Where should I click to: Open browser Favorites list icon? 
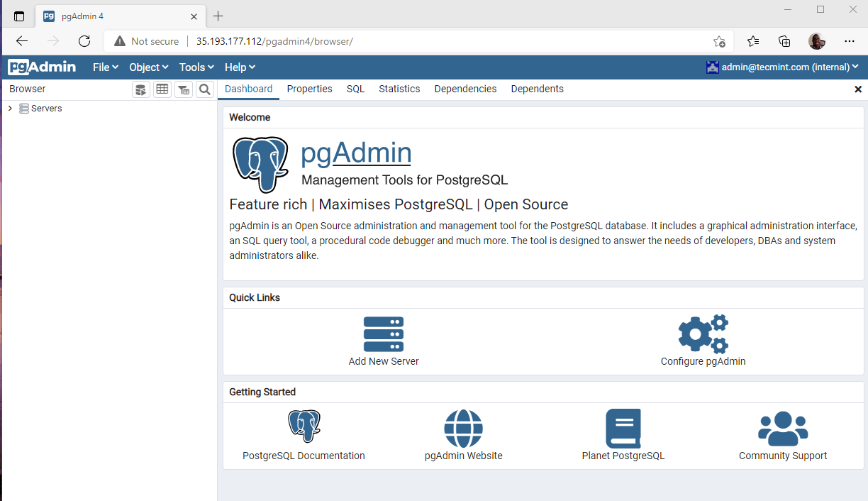coord(753,41)
